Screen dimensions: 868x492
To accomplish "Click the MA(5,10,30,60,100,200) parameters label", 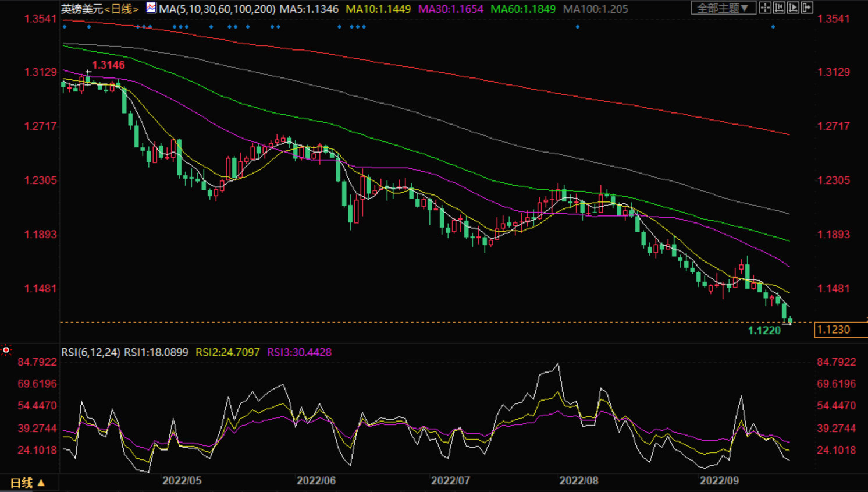I will point(217,9).
